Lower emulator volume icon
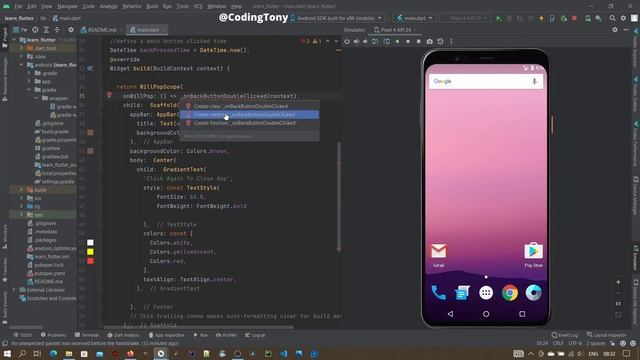 pyautogui.click(x=365, y=42)
